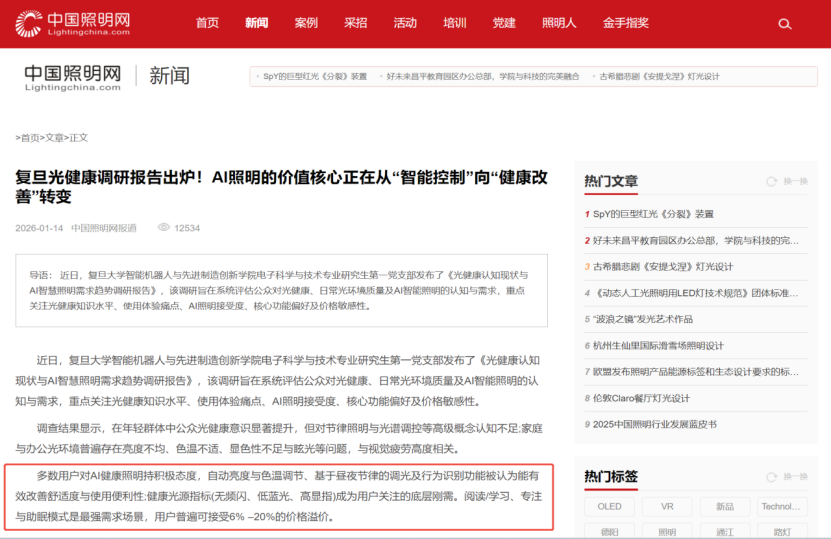Click the 导语 summary box text
The height and width of the screenshot is (539, 831).
[x=281, y=290]
